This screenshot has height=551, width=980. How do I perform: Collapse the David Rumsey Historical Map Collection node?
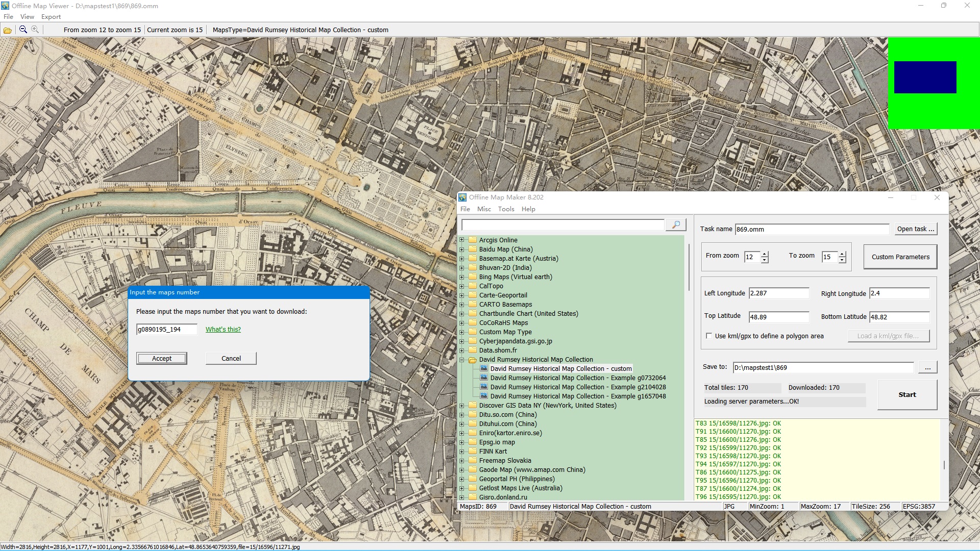click(x=462, y=359)
